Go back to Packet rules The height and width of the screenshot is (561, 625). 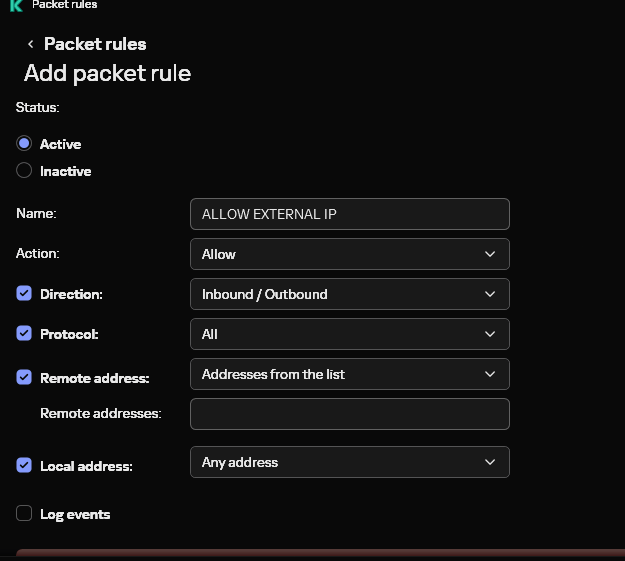pos(95,44)
